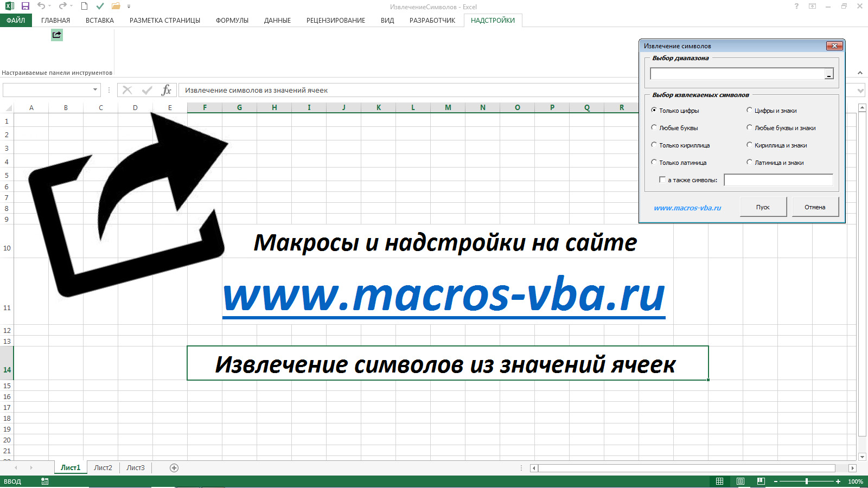Enable the а также символы checkbox
868x488 pixels.
point(662,179)
